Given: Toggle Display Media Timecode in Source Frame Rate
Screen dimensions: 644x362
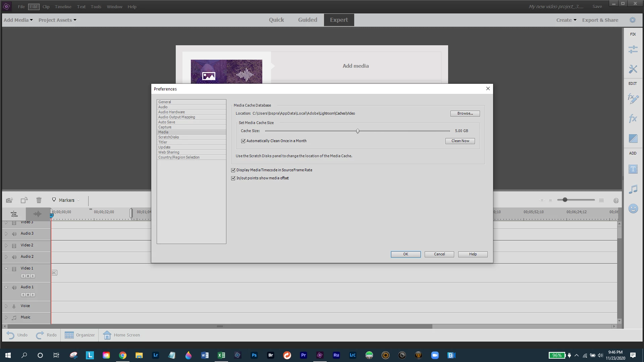Looking at the screenshot, I should (x=233, y=170).
